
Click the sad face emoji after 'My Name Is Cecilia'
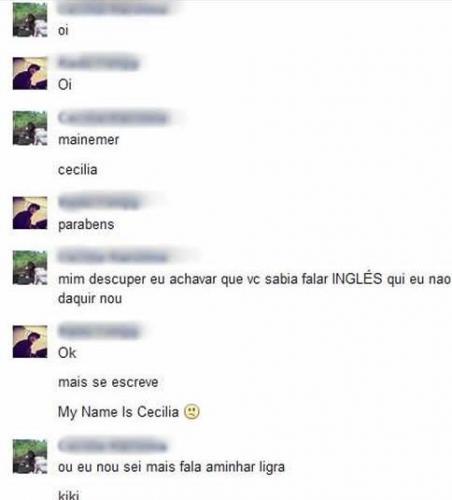click(192, 412)
